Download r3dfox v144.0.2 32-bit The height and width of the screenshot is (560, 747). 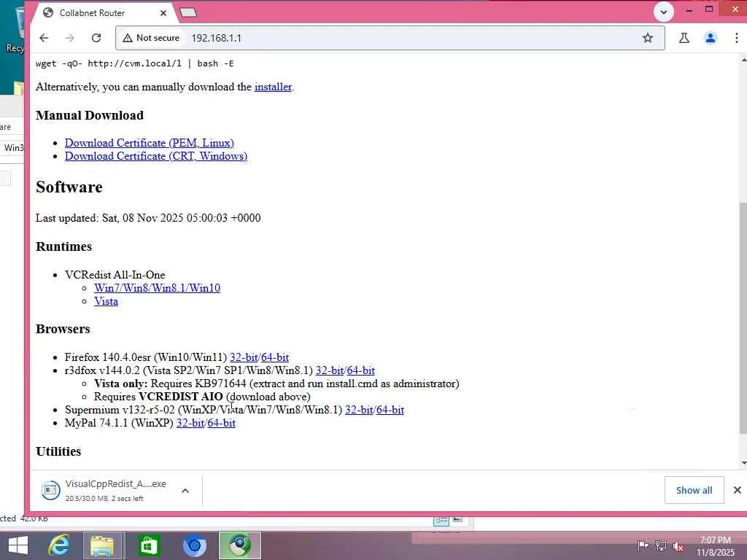click(330, 370)
